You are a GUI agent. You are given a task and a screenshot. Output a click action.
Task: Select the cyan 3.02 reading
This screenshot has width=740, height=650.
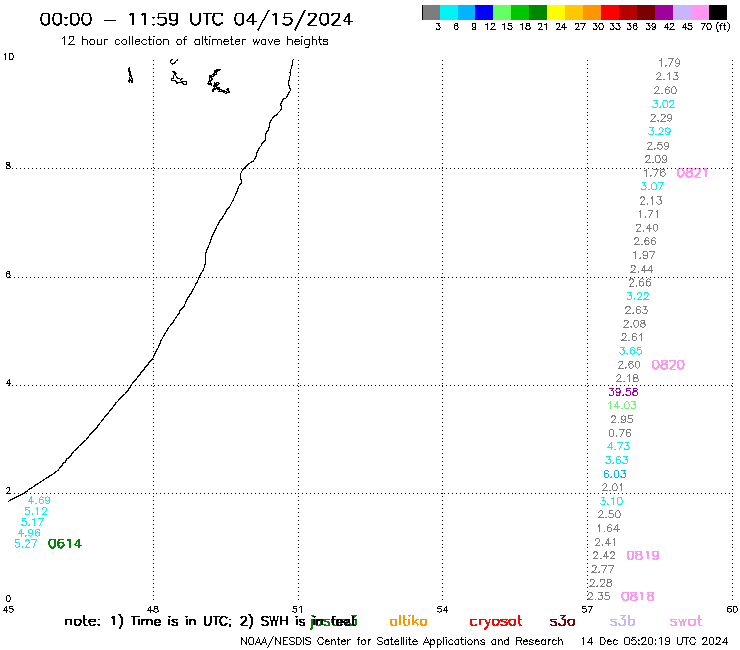click(x=663, y=104)
